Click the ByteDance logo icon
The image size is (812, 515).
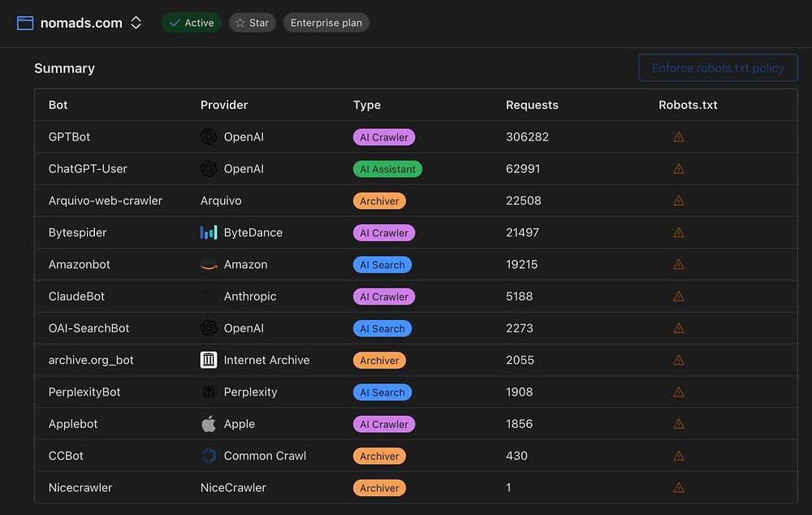209,232
